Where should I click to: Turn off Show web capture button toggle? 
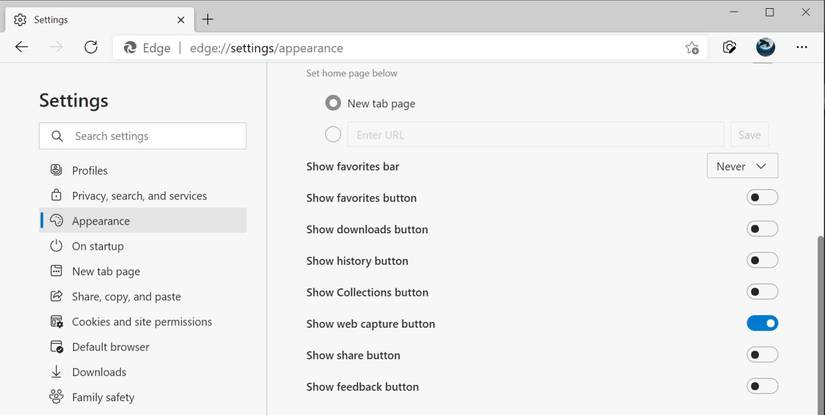tap(762, 324)
